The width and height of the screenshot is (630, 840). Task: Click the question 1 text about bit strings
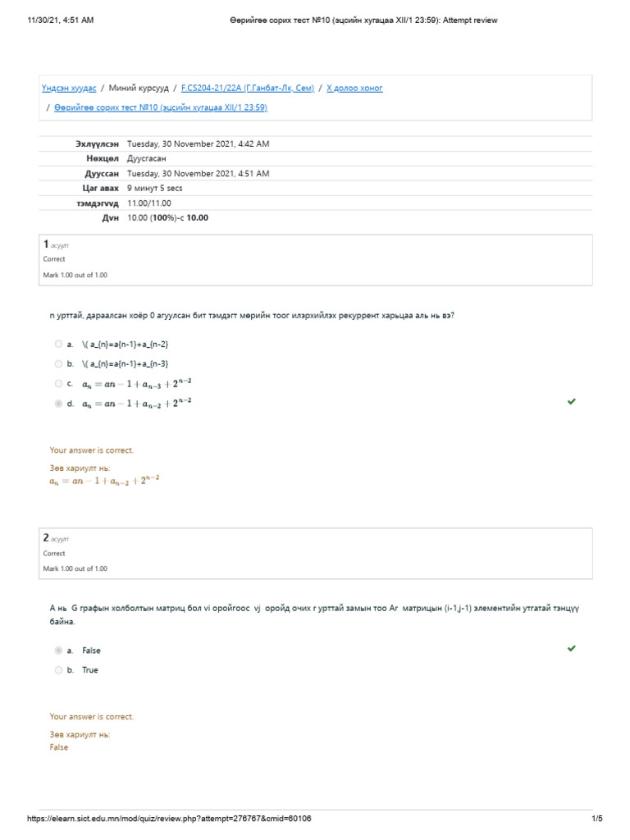[251, 315]
